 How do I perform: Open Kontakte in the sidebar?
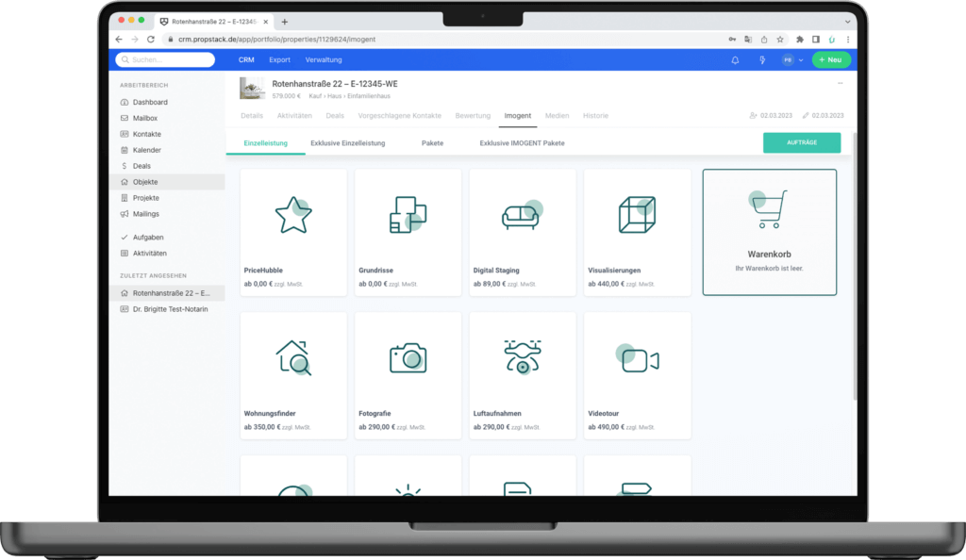(x=167, y=134)
